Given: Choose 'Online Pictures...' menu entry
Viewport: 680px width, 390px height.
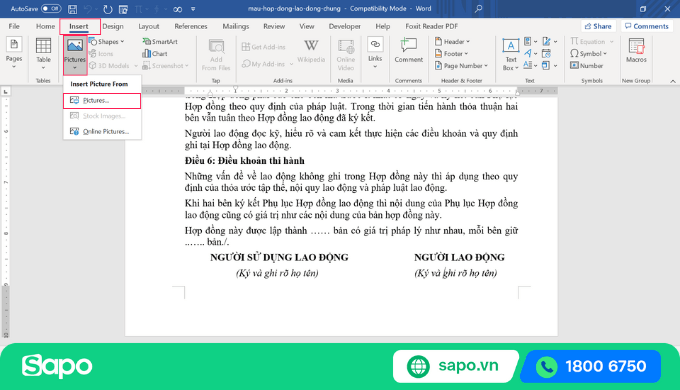Looking at the screenshot, I should (x=102, y=131).
